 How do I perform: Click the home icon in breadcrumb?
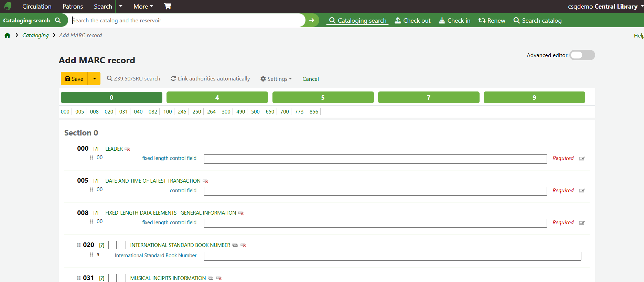point(7,35)
